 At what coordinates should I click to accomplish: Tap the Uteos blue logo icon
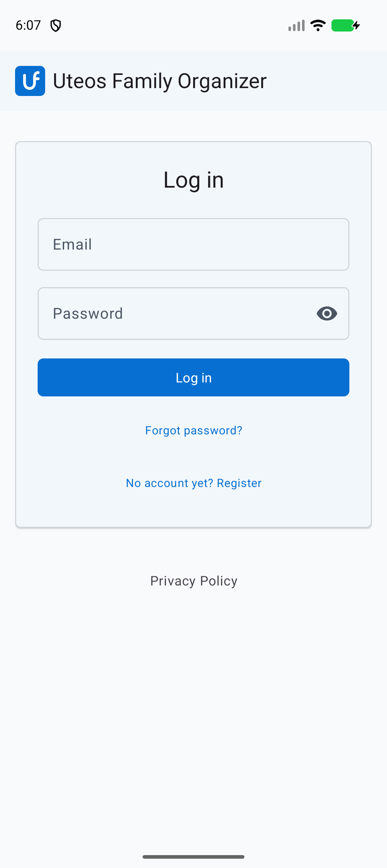[x=30, y=81]
